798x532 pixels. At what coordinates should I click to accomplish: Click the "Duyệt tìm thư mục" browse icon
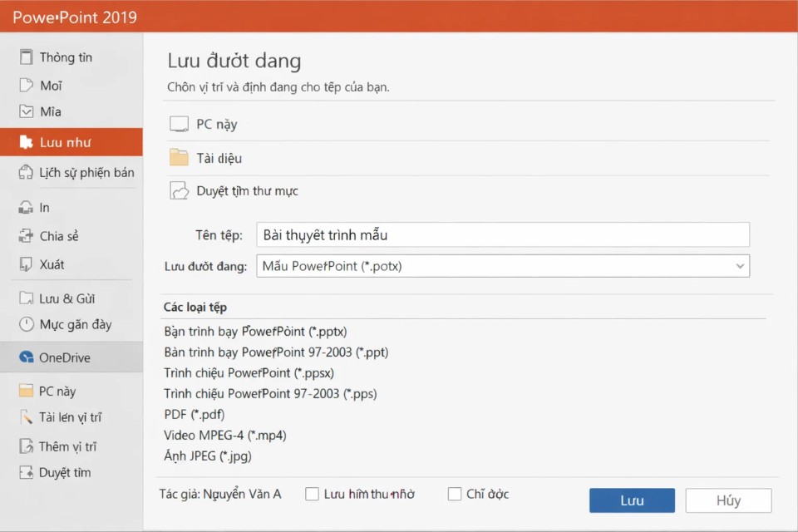(179, 190)
